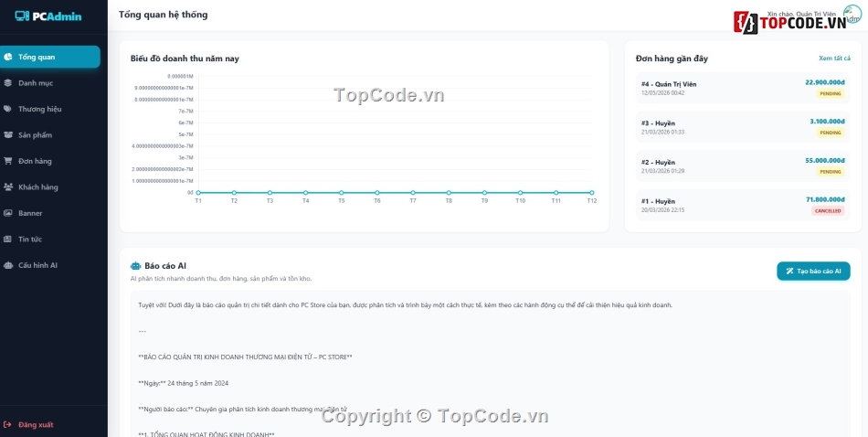The height and width of the screenshot is (437, 868).
Task: Click the T6 data point on chart
Action: (x=377, y=193)
